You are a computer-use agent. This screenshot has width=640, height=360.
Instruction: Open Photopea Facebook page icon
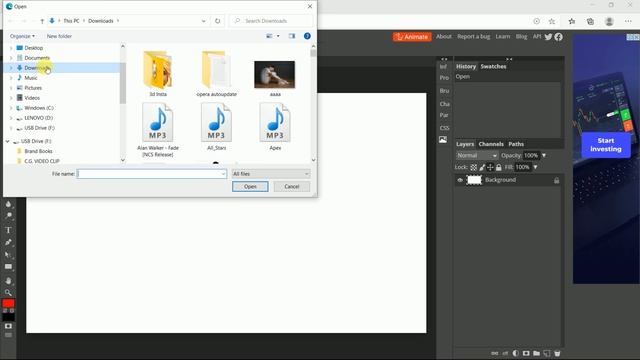point(558,37)
